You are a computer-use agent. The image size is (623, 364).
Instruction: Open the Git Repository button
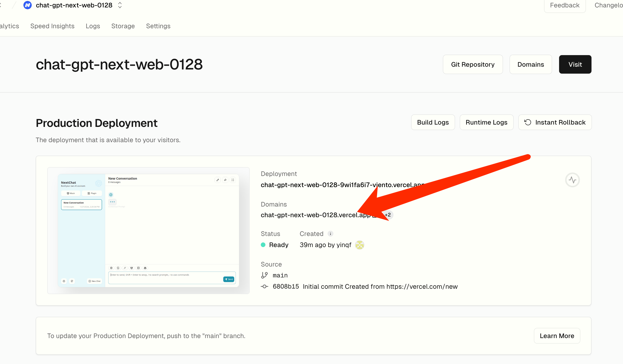coord(472,64)
